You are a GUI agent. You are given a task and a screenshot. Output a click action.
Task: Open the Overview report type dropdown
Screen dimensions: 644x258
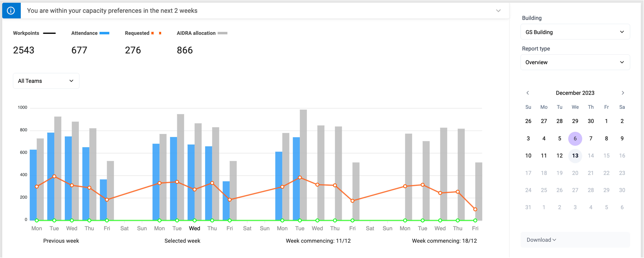click(x=575, y=62)
